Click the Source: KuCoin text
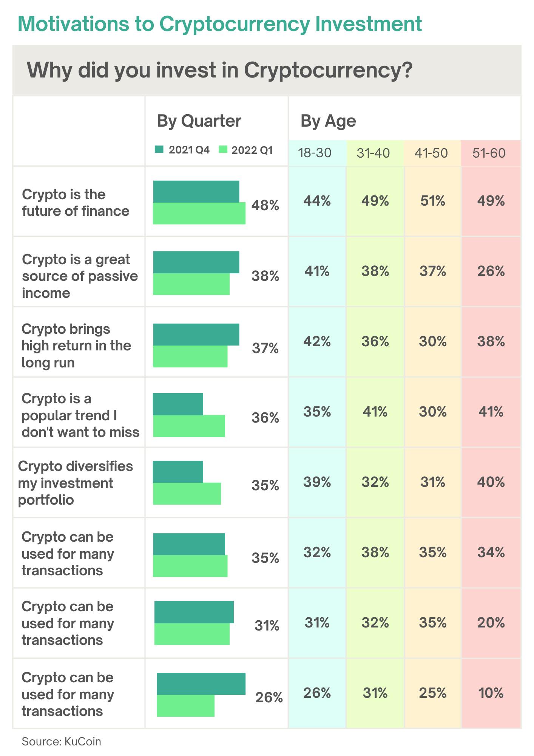The height and width of the screenshot is (756, 534). 62,742
